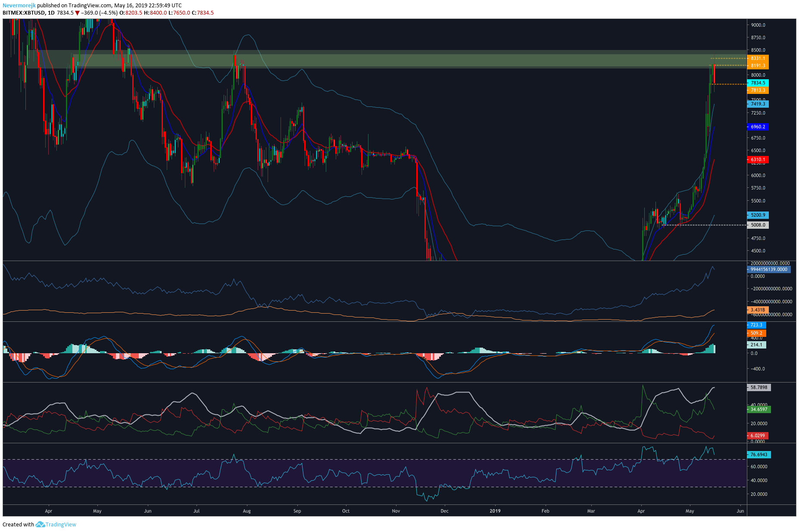
Task: Click the Nov label on time axis
Action: pos(396,511)
